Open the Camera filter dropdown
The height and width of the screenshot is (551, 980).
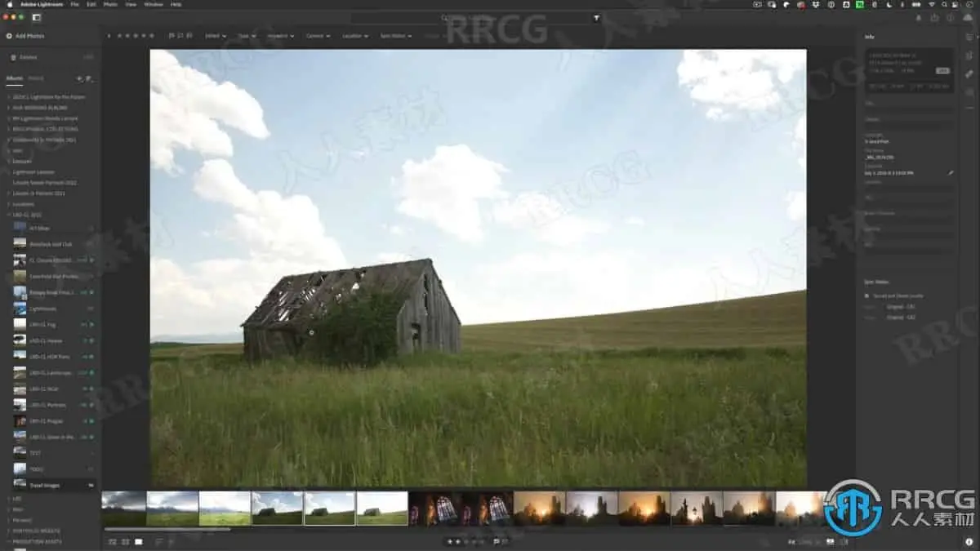pyautogui.click(x=318, y=36)
